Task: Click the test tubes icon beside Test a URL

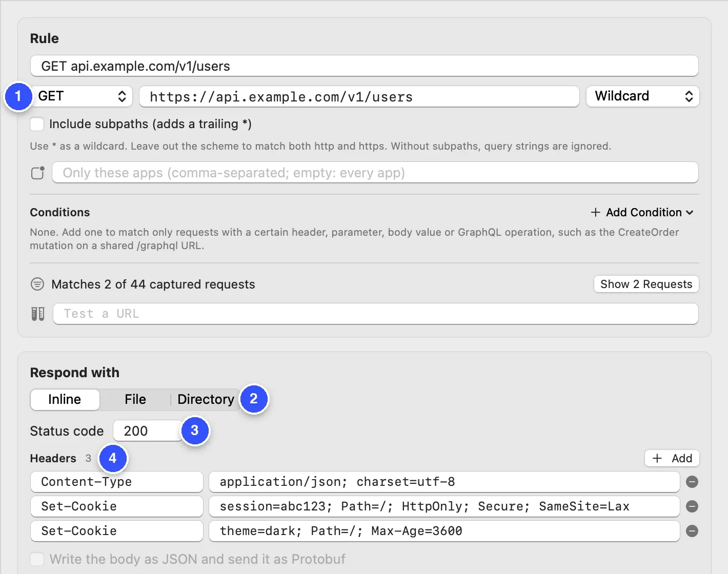Action: click(x=38, y=314)
